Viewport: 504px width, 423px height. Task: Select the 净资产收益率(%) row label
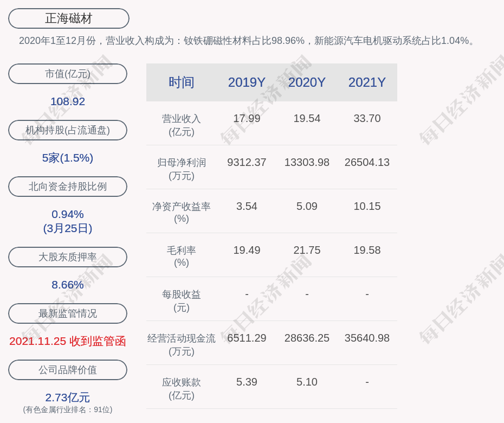pyautogui.click(x=182, y=212)
